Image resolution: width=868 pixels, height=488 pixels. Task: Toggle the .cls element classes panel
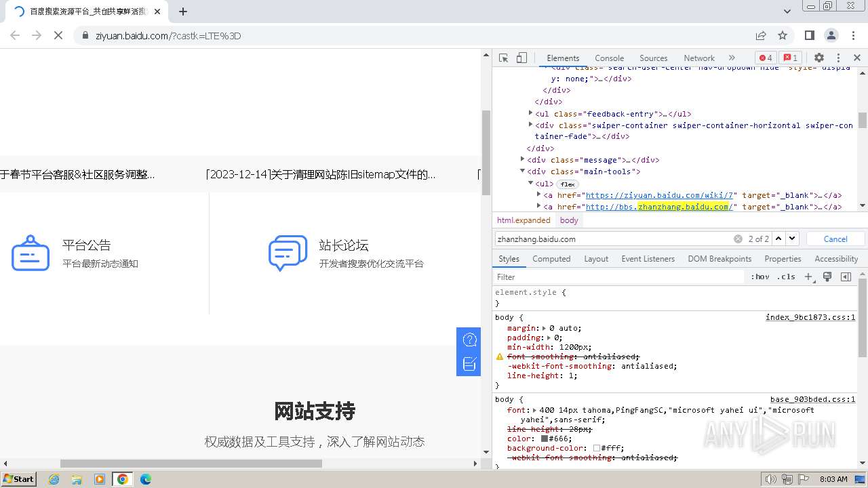(787, 277)
